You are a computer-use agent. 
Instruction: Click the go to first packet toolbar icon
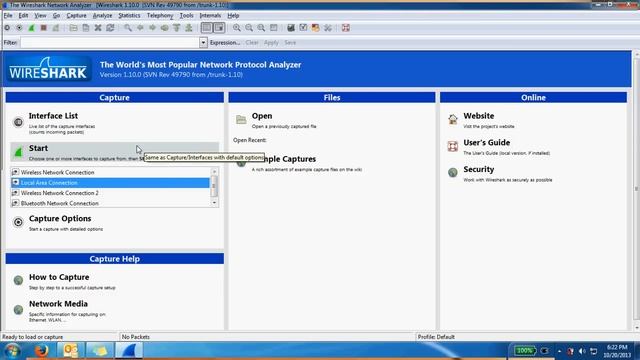(x=176, y=28)
